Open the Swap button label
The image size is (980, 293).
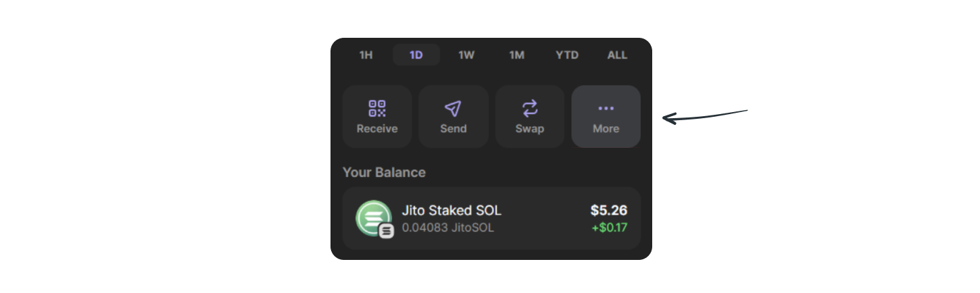(x=530, y=128)
